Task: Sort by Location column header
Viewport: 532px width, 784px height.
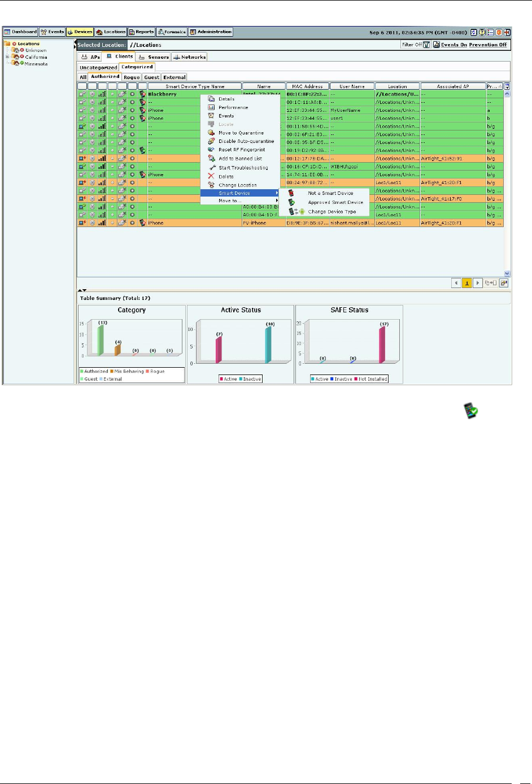Action: pyautogui.click(x=398, y=86)
